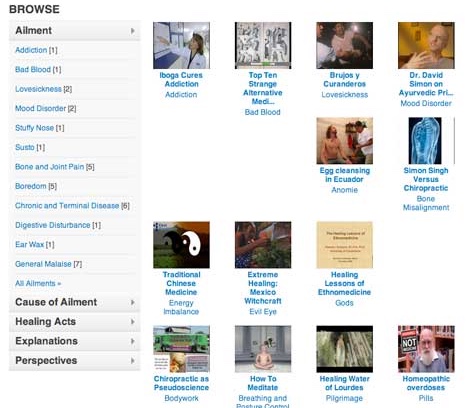This screenshot has height=408, width=472.
Task: Open the Healing Acts heading
Action: click(x=45, y=322)
